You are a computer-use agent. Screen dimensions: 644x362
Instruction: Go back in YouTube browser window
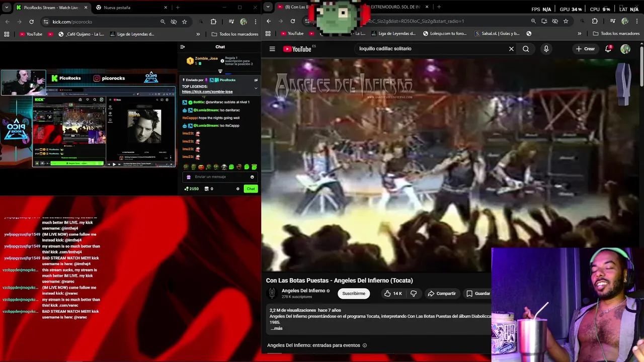[x=269, y=21]
